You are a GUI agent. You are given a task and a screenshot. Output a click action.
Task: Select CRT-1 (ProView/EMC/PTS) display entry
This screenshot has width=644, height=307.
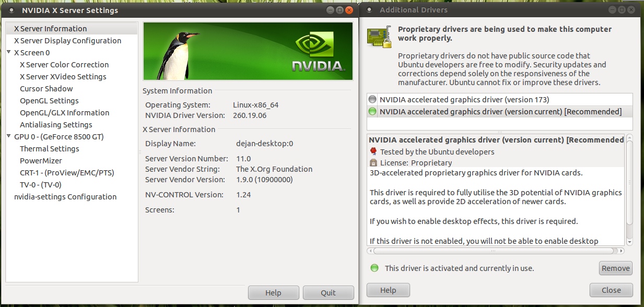click(x=67, y=173)
